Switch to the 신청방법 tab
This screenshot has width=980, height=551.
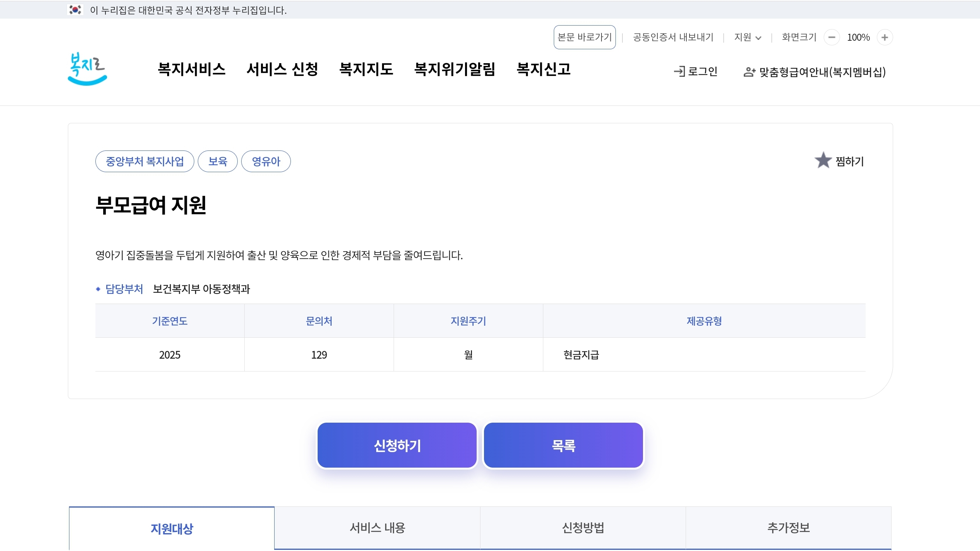582,528
